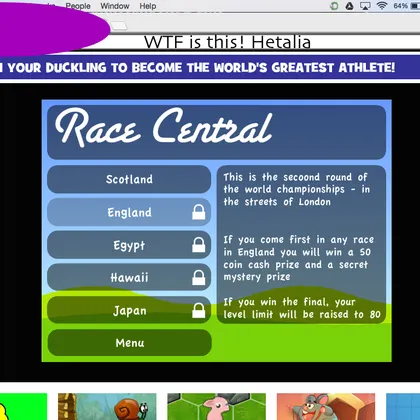Click the Hawaii padlock icon
The width and height of the screenshot is (420, 420).
(199, 277)
